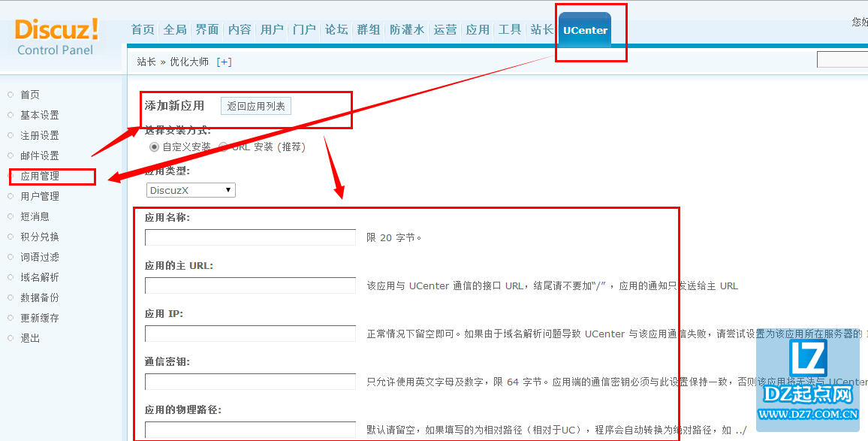Open the 用户 navigation tab
This screenshot has height=441, width=868.
272,30
